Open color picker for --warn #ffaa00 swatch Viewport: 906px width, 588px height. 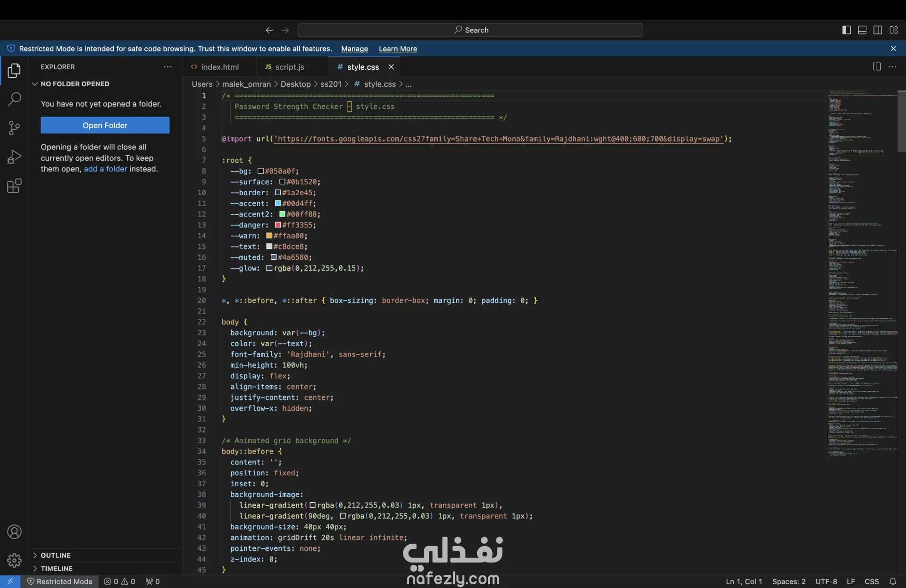point(269,236)
